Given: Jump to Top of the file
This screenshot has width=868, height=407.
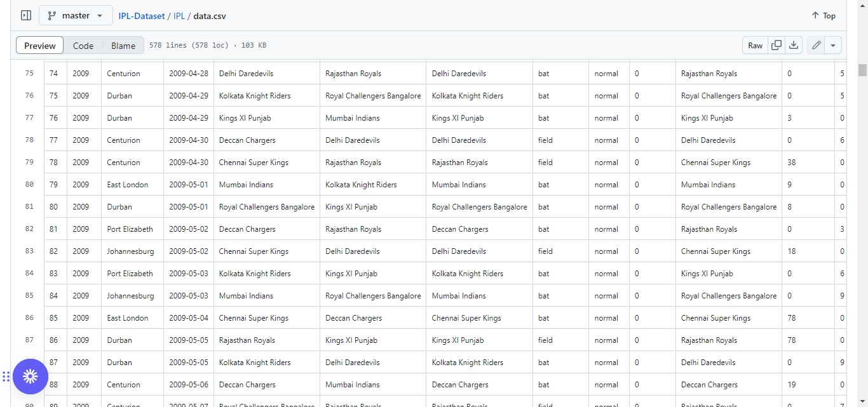Looking at the screenshot, I should point(824,15).
